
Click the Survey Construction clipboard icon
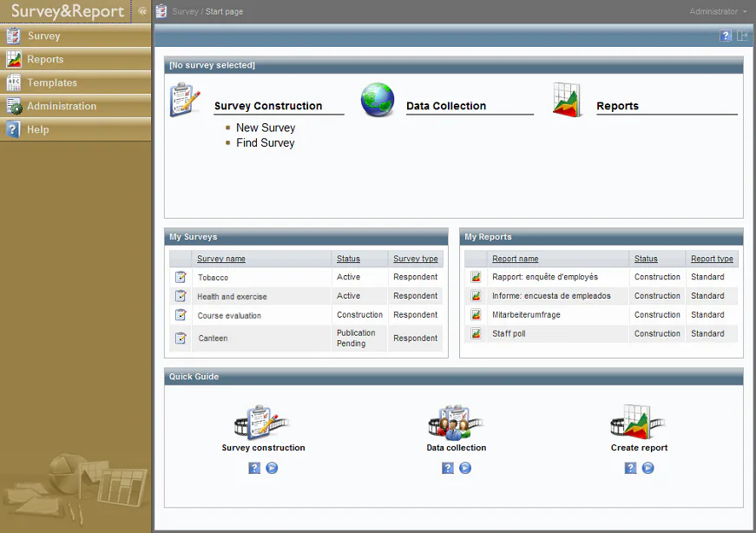tap(185, 99)
